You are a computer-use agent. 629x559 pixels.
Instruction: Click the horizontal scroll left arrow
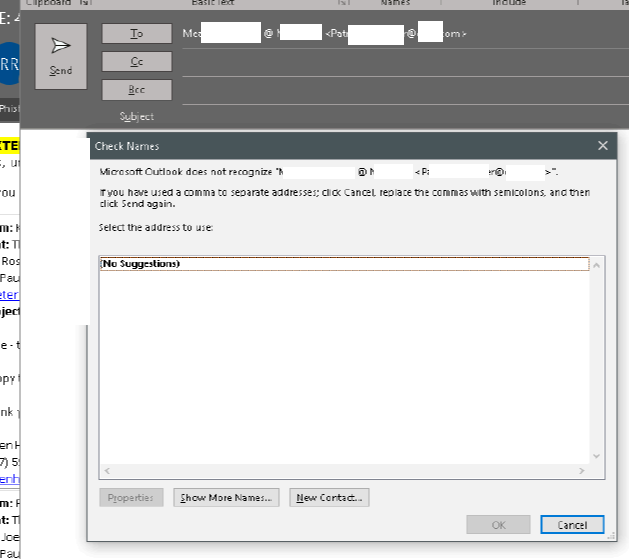tap(107, 471)
